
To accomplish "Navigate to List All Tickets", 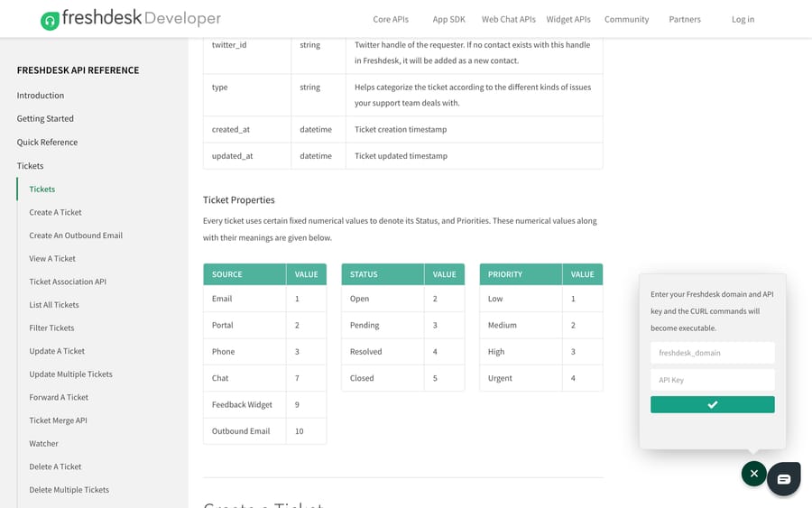I will (54, 304).
